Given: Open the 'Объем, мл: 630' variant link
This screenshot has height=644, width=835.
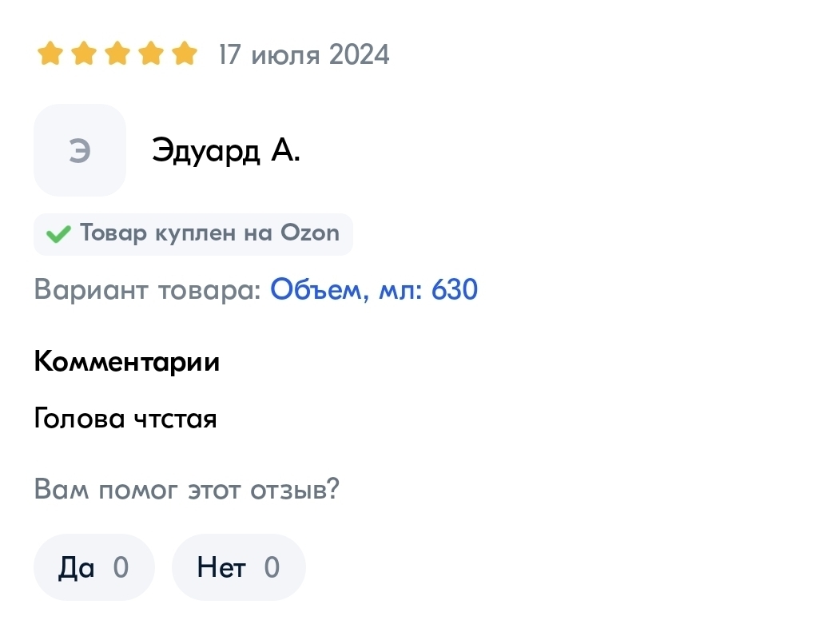Looking at the screenshot, I should click(x=374, y=289).
